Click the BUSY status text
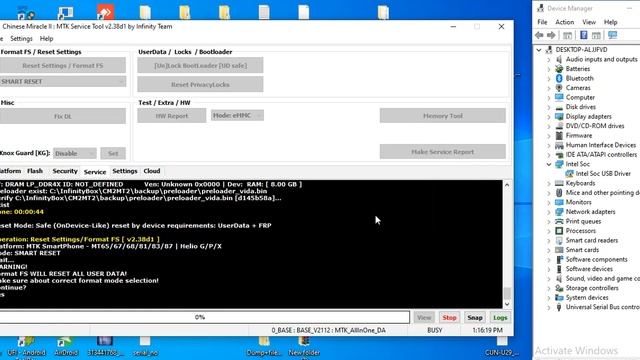Screen dimensions: 640x360 435,330
